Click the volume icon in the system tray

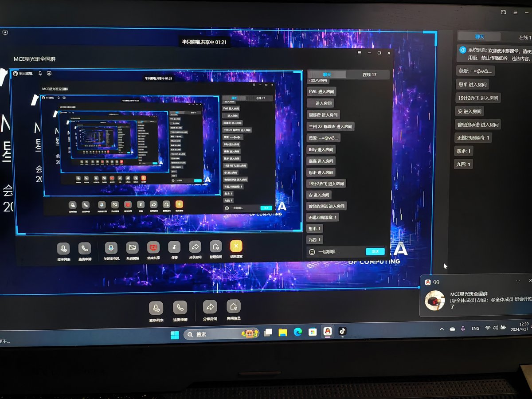tap(496, 328)
